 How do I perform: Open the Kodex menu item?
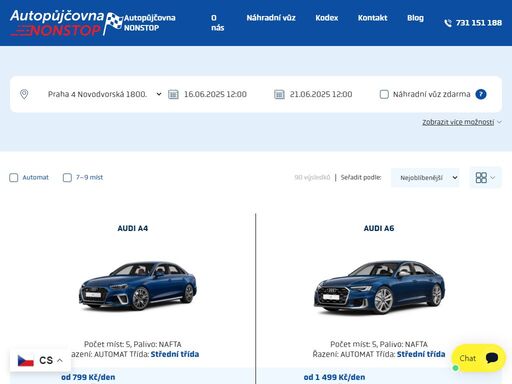pyautogui.click(x=327, y=18)
